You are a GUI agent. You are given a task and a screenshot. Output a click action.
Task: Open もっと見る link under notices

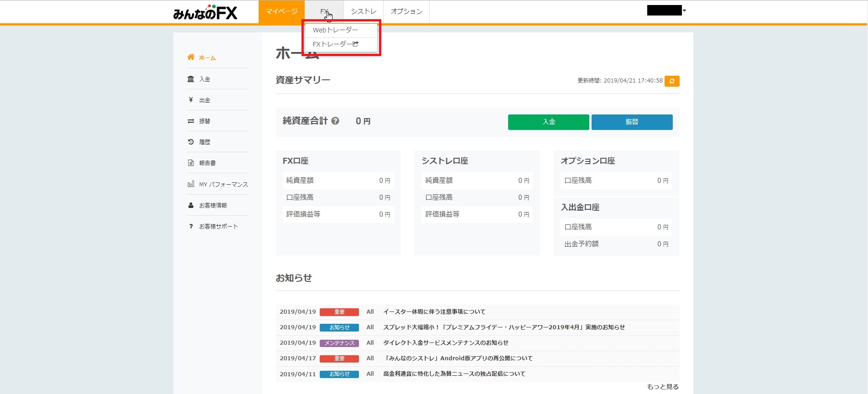pyautogui.click(x=662, y=387)
